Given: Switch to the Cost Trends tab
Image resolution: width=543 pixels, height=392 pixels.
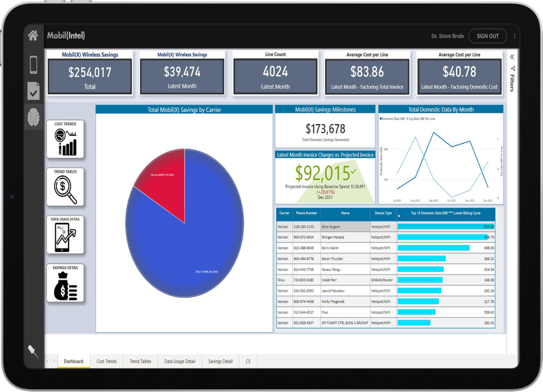Looking at the screenshot, I should (x=106, y=360).
